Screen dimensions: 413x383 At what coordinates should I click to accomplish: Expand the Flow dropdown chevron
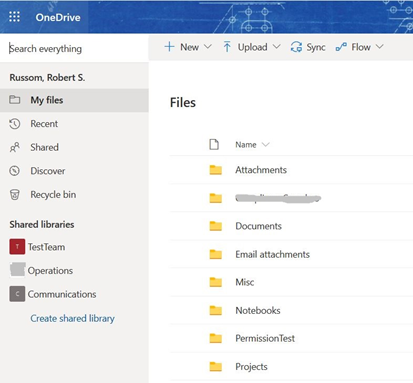380,47
